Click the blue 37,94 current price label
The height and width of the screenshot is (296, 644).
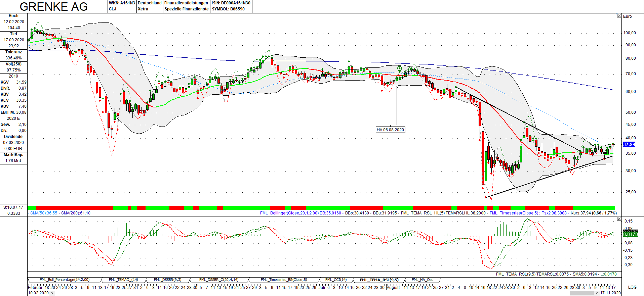(629, 144)
